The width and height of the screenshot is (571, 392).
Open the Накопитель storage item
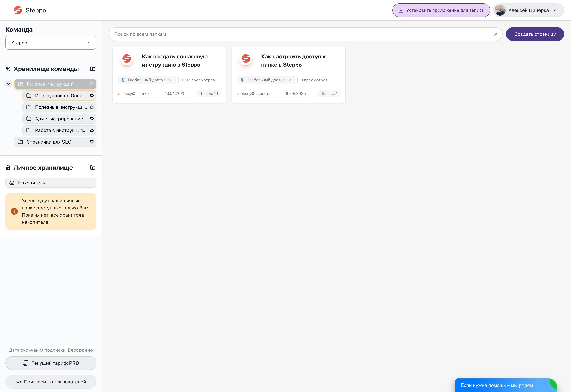pos(51,183)
